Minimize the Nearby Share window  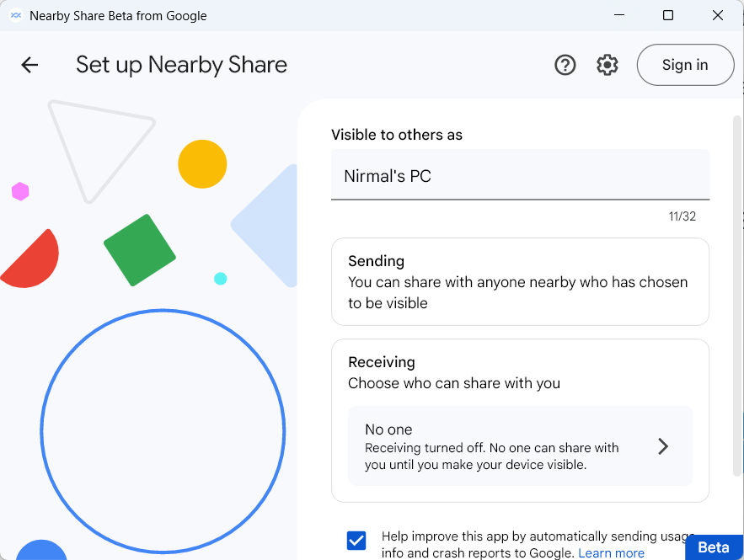coord(618,15)
